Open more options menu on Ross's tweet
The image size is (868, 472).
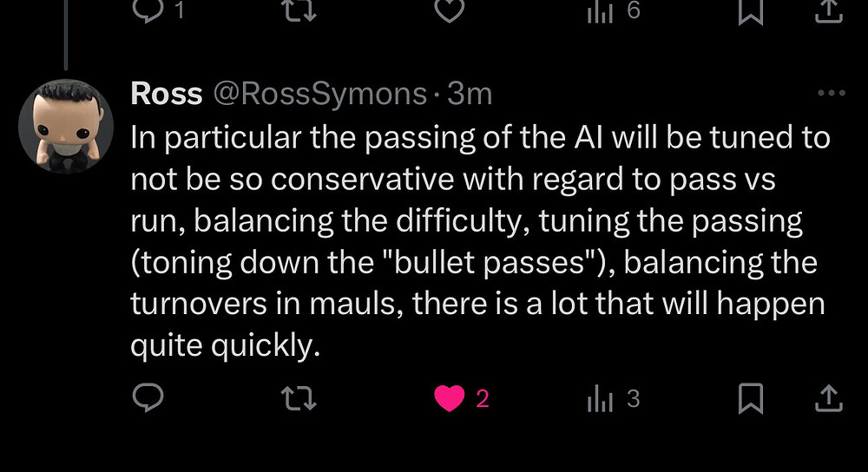pos(832,93)
